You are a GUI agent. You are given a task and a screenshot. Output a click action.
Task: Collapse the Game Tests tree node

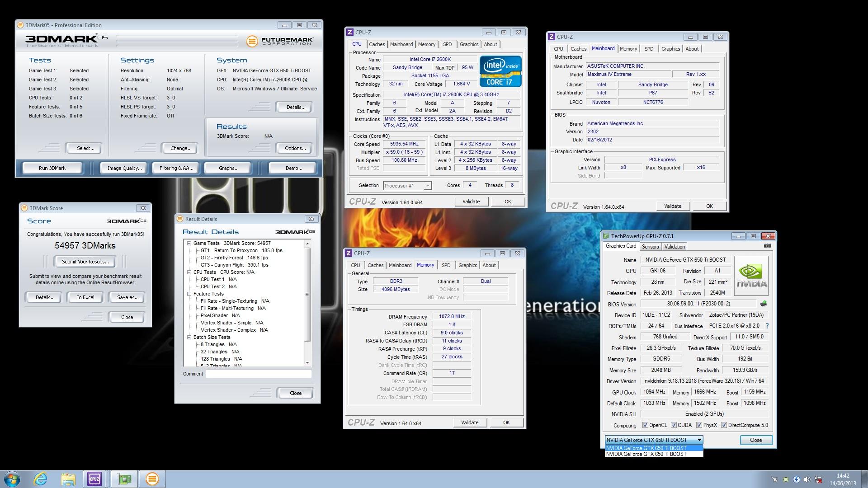[x=189, y=243]
